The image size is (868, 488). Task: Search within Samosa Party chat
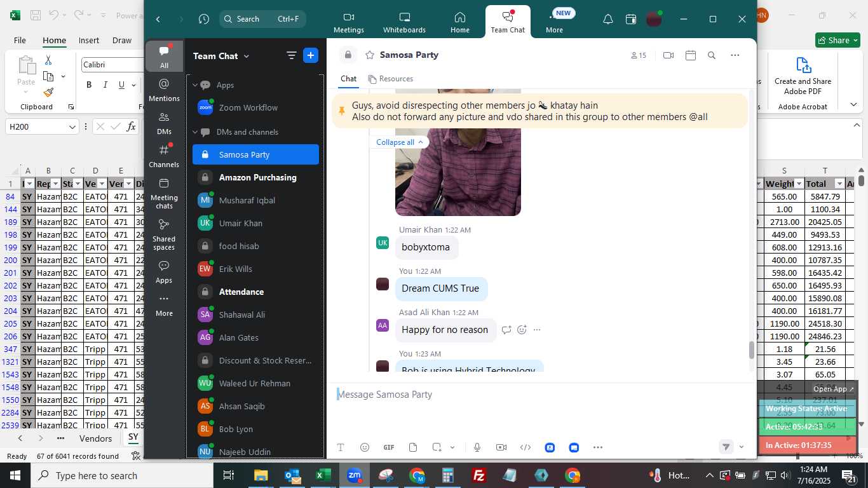click(x=712, y=55)
